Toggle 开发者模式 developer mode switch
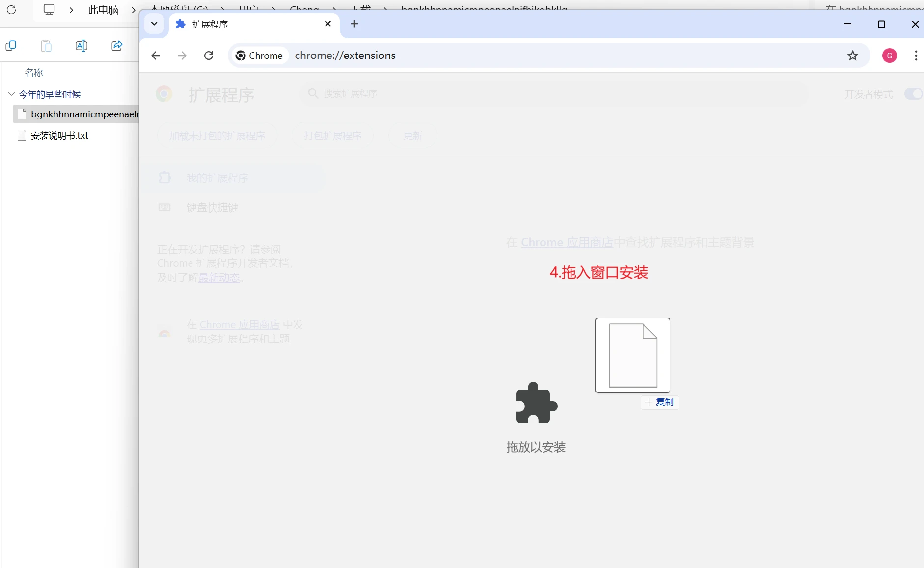Screen dimensions: 924x568 click(x=913, y=94)
